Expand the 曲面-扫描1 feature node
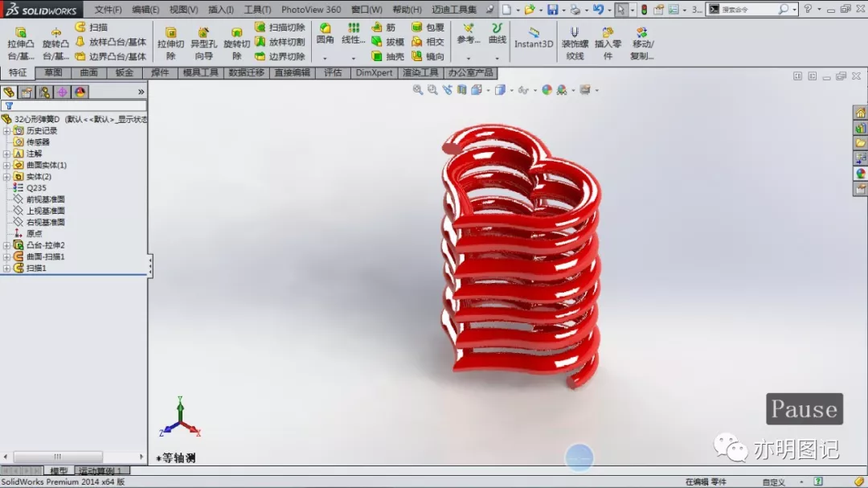 pos(6,256)
